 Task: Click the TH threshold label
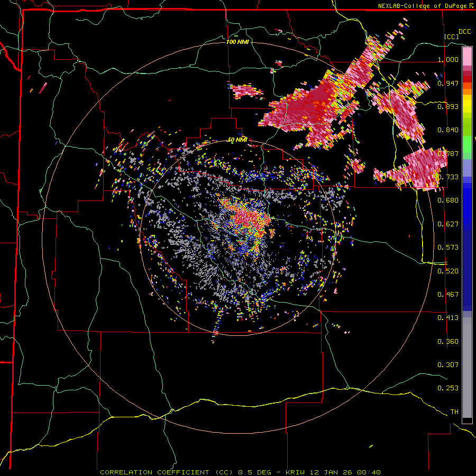(454, 412)
